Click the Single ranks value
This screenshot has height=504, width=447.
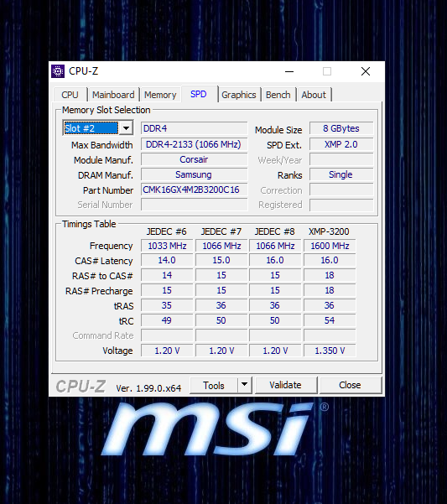[341, 174]
